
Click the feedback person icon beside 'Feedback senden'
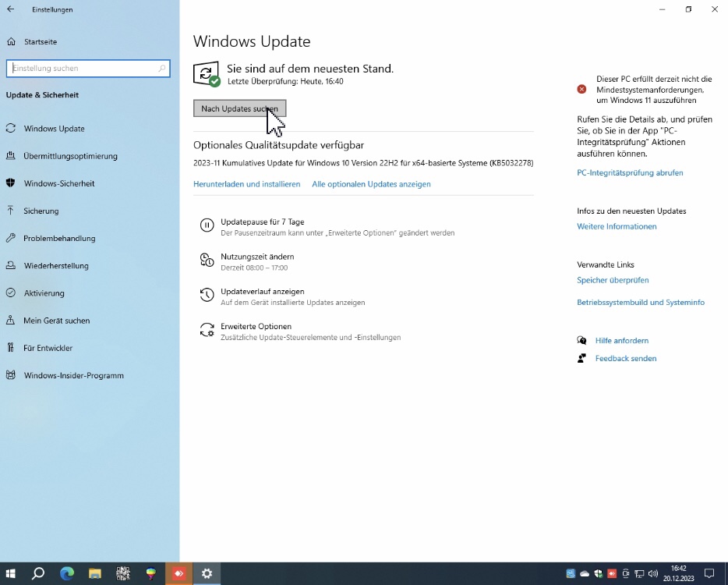(581, 359)
